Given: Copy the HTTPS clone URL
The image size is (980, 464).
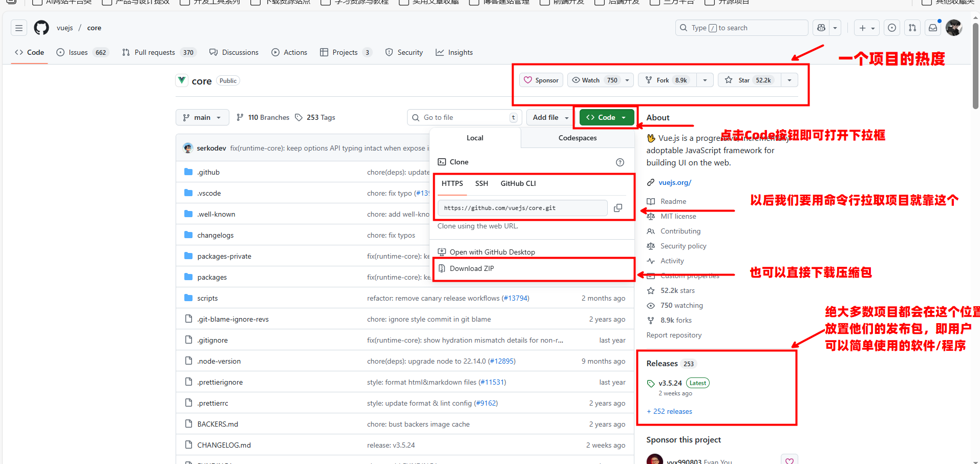Looking at the screenshot, I should click(618, 208).
